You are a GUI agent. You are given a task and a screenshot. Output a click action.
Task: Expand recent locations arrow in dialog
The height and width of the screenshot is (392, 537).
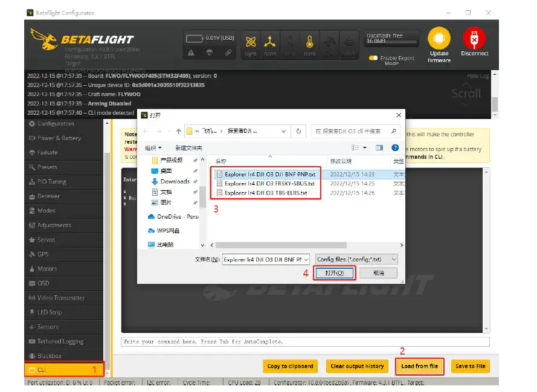coord(170,131)
